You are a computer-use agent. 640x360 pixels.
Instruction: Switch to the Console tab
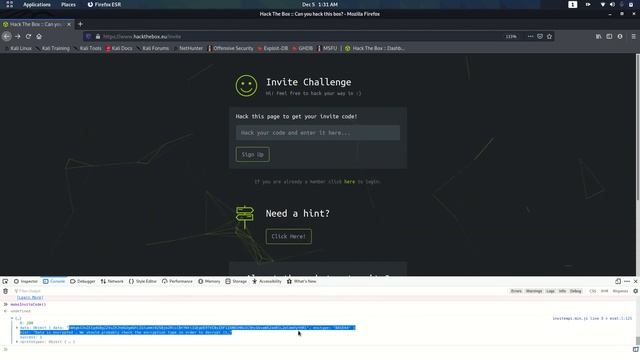(x=54, y=281)
